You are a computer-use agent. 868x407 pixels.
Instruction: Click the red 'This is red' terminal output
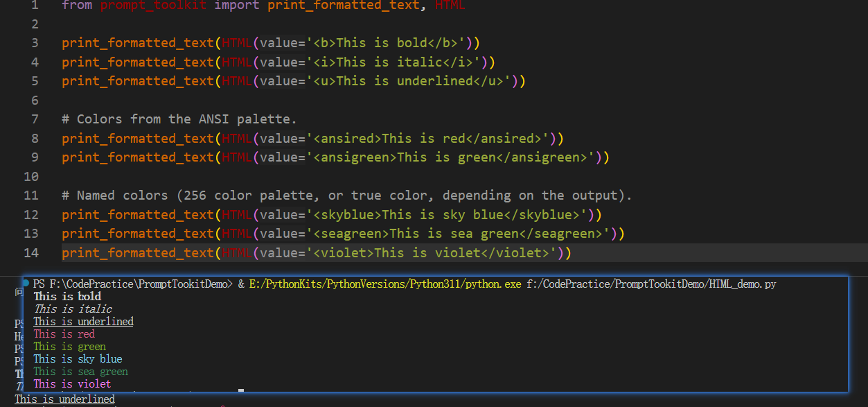[64, 334]
